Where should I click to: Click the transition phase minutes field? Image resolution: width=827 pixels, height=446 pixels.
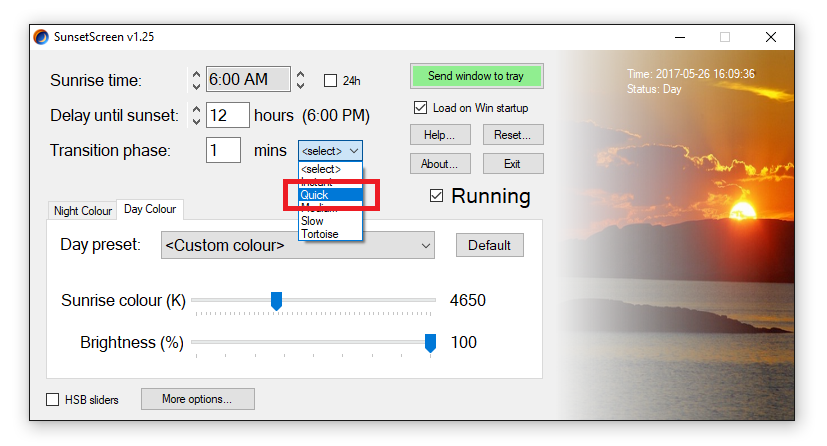[223, 150]
